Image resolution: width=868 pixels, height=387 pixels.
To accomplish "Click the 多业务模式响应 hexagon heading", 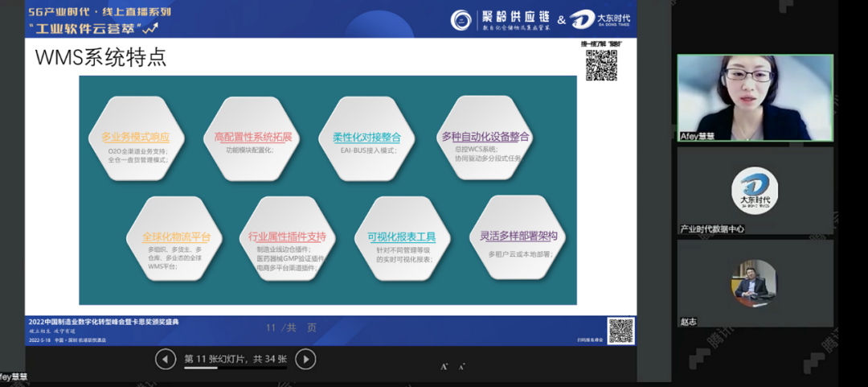I will [x=135, y=138].
